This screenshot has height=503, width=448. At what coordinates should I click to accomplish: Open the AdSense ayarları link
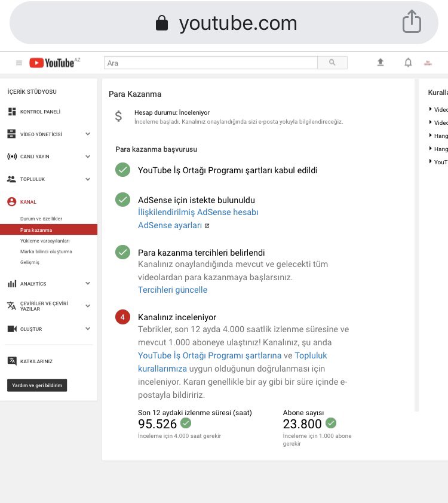point(170,226)
